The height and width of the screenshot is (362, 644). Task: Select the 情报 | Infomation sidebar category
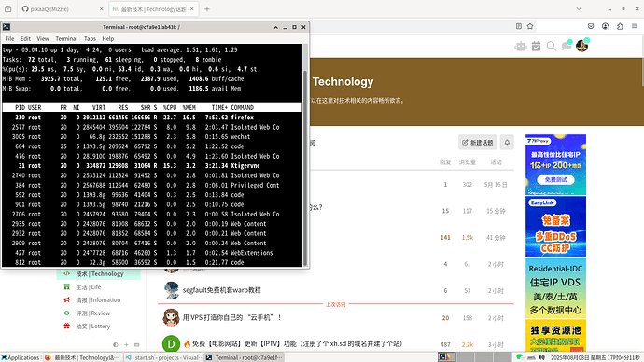point(98,300)
